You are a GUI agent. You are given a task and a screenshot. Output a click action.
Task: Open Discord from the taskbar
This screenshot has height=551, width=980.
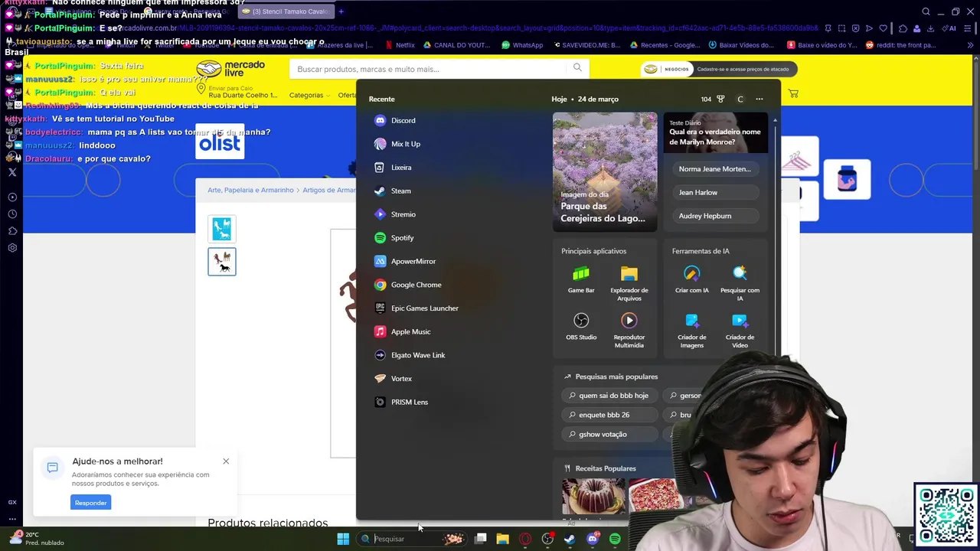(x=592, y=539)
